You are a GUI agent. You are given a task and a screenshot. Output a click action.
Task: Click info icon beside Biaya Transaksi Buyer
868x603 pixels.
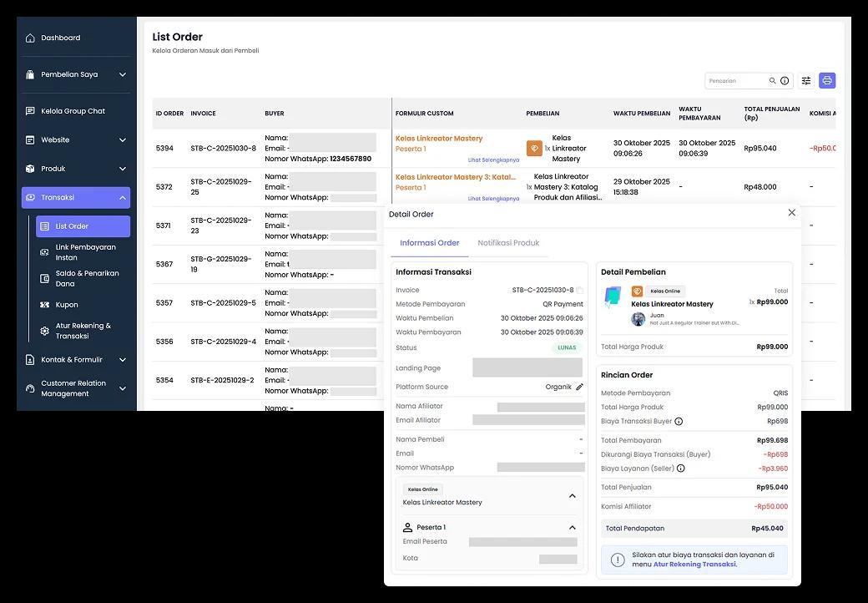[679, 422]
